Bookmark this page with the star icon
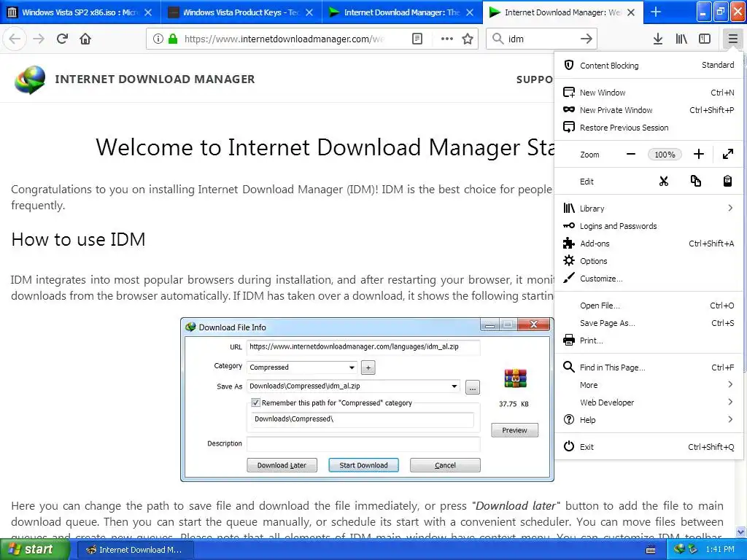Image resolution: width=747 pixels, height=560 pixels. tap(468, 39)
